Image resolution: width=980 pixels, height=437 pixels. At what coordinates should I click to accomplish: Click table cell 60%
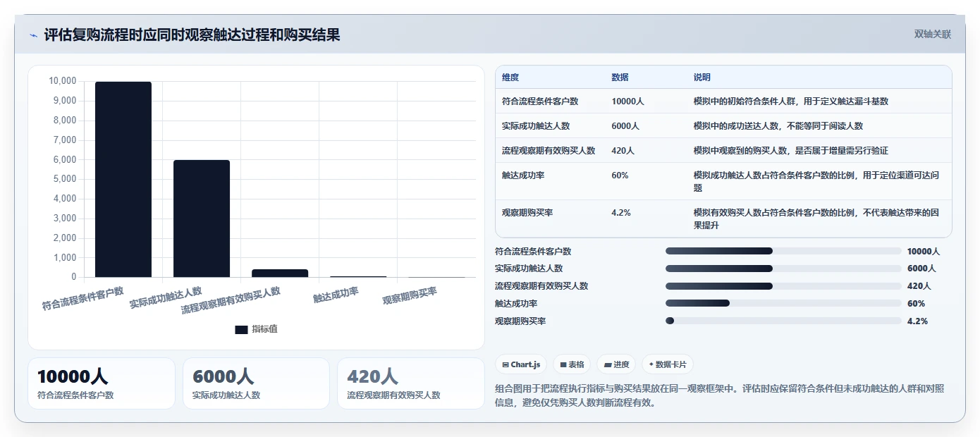(x=620, y=176)
